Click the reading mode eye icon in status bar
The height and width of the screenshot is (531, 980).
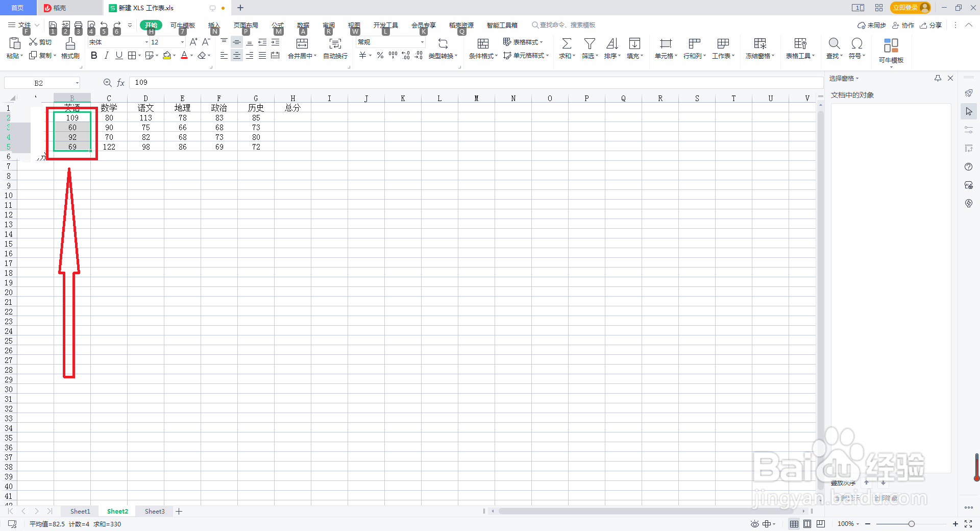coord(754,524)
